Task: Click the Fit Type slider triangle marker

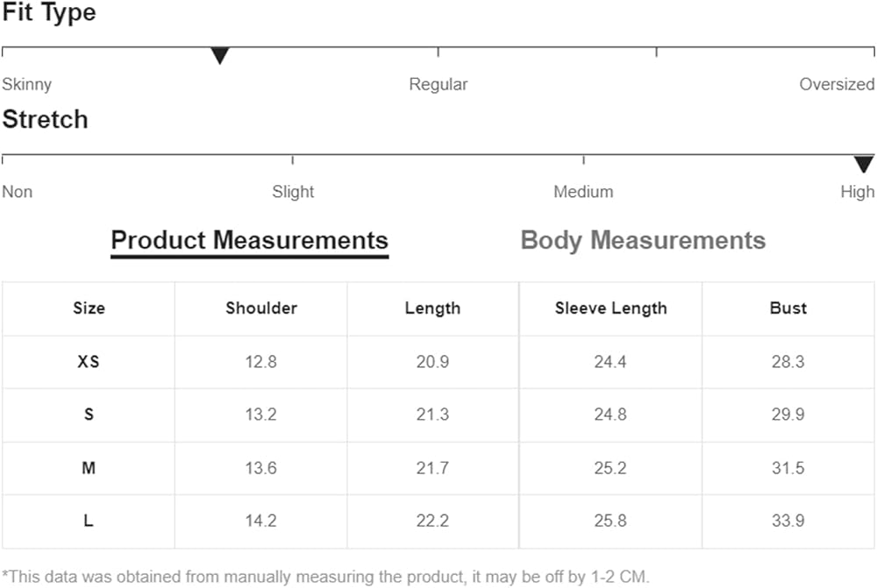Action: pyautogui.click(x=220, y=56)
